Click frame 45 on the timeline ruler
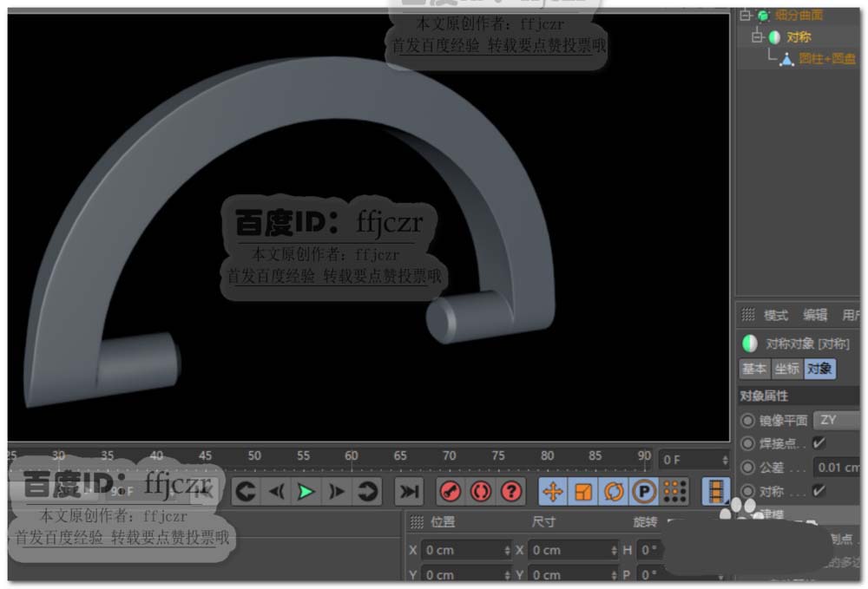This screenshot has height=589, width=868. [206, 455]
